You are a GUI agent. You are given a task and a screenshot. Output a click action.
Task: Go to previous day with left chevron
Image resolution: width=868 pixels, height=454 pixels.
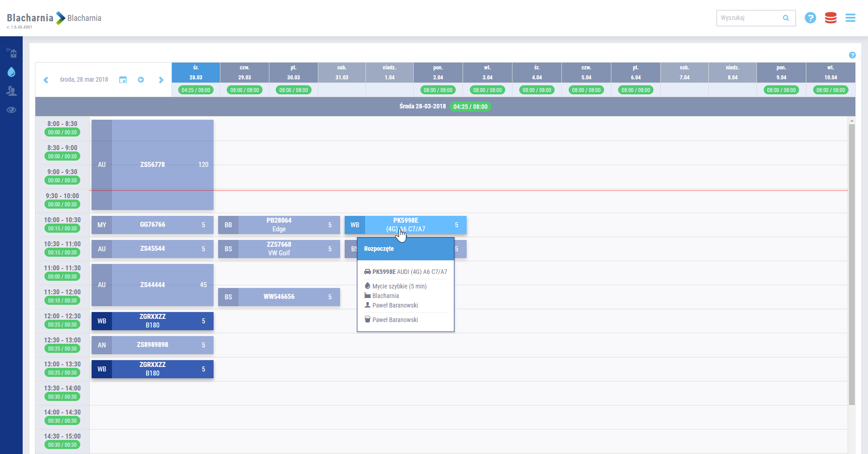[46, 80]
